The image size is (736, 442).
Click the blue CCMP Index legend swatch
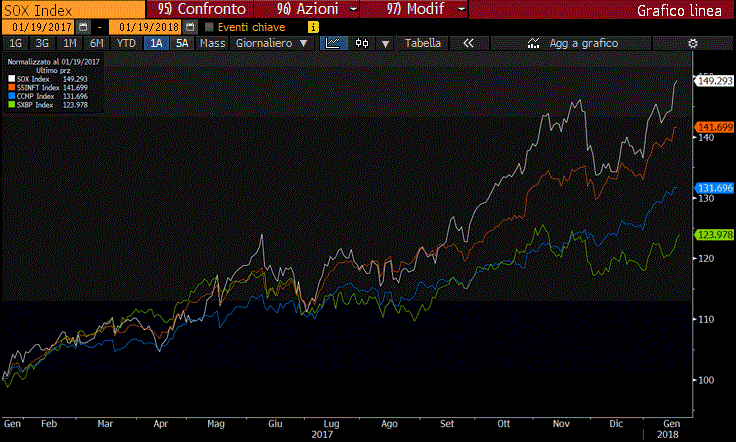(12, 96)
